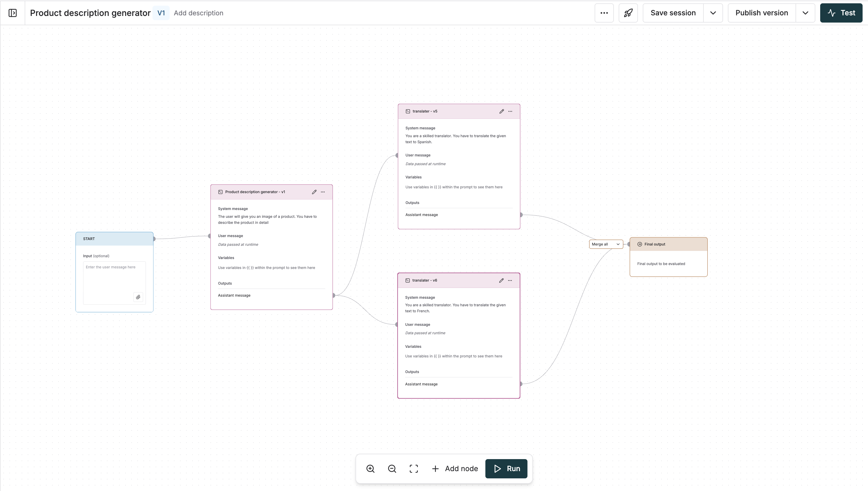The width and height of the screenshot is (868, 491).
Task: Click Add description next to the title
Action: 199,13
